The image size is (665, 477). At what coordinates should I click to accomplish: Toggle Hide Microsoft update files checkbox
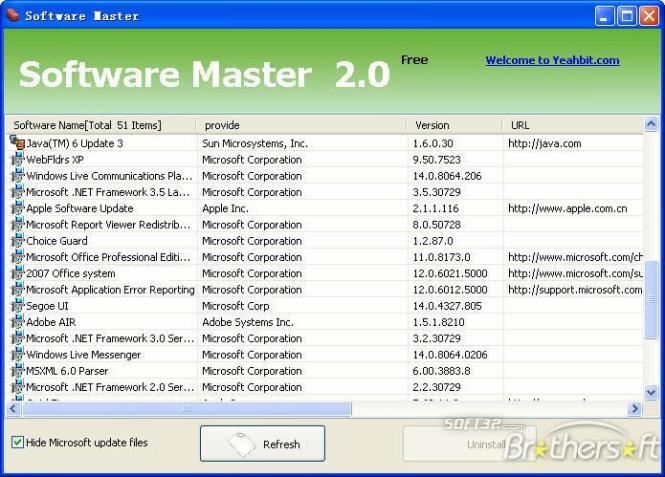pos(17,442)
